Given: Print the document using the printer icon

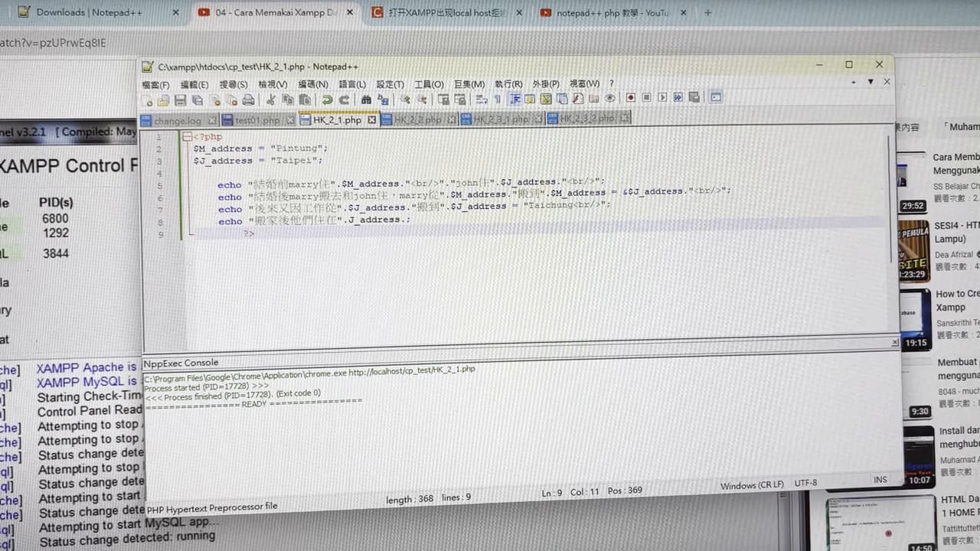Looking at the screenshot, I should click(250, 99).
